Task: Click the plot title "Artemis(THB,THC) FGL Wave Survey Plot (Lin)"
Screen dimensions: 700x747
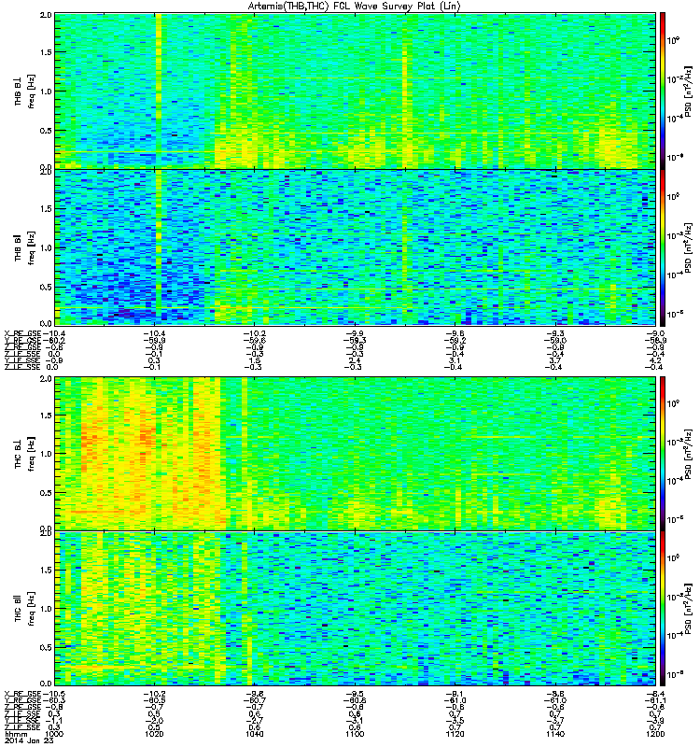Action: pyautogui.click(x=355, y=7)
